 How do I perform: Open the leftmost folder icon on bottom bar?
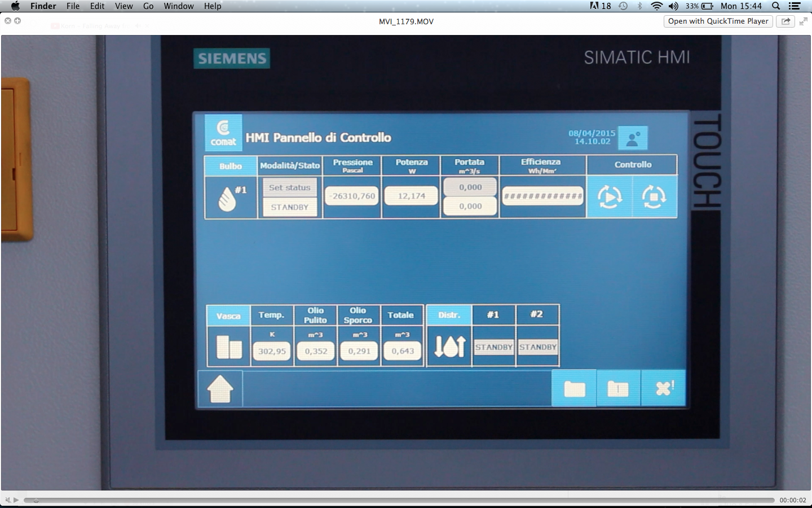tap(573, 388)
